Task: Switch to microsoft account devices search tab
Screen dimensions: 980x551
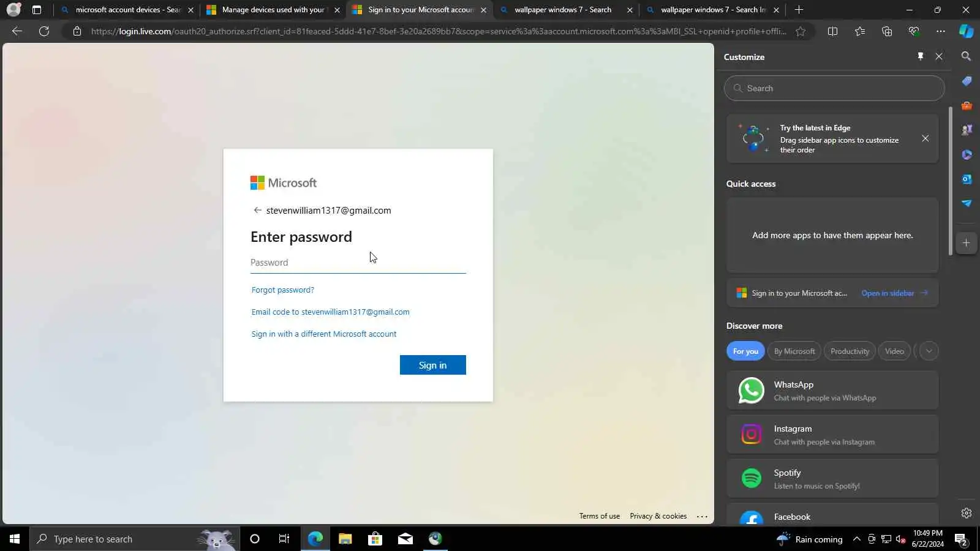Action: coord(127,10)
